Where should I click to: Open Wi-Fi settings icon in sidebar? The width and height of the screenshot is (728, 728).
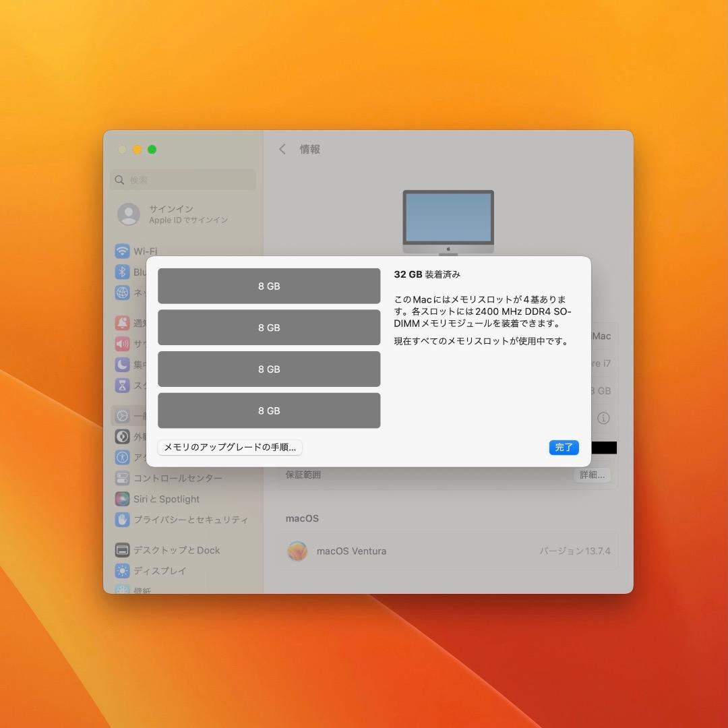coord(122,251)
